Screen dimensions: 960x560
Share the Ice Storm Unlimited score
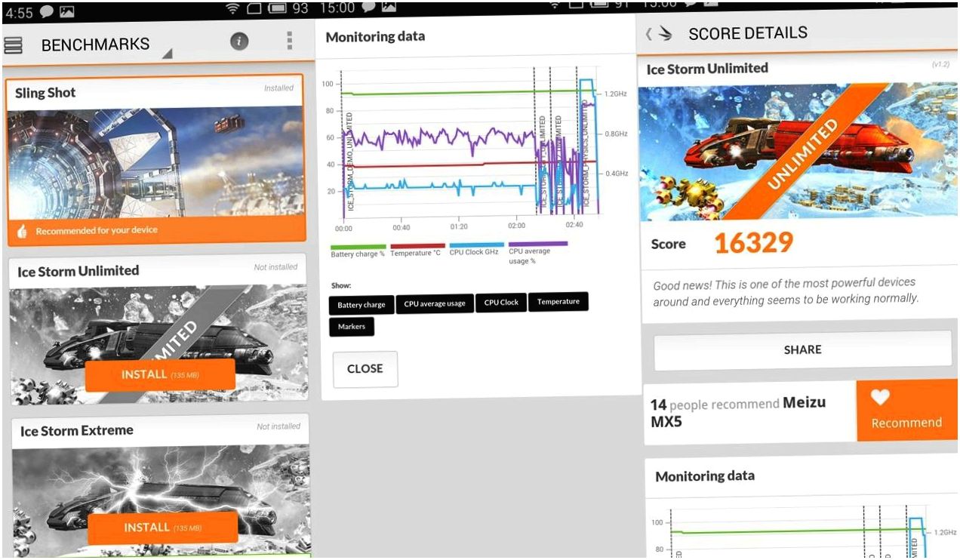802,349
